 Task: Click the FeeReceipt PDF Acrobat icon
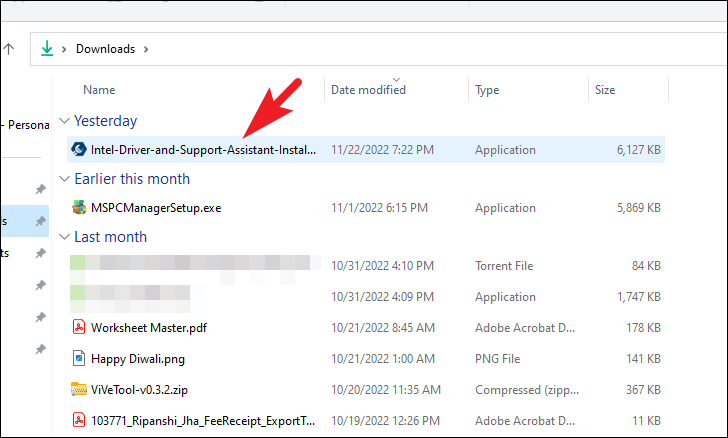point(79,420)
